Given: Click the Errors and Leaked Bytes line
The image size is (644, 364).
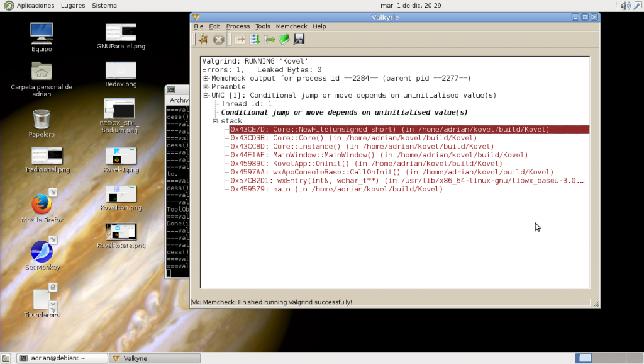Looking at the screenshot, I should [262, 70].
